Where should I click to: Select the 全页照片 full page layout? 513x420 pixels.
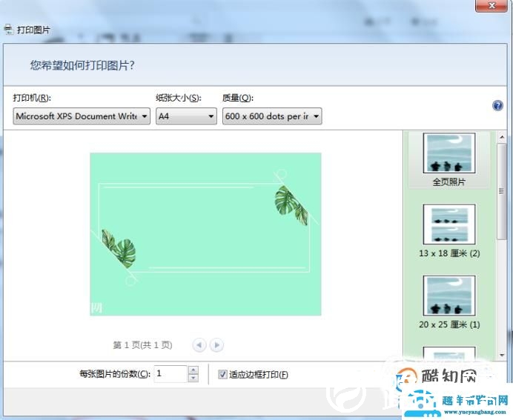point(449,159)
